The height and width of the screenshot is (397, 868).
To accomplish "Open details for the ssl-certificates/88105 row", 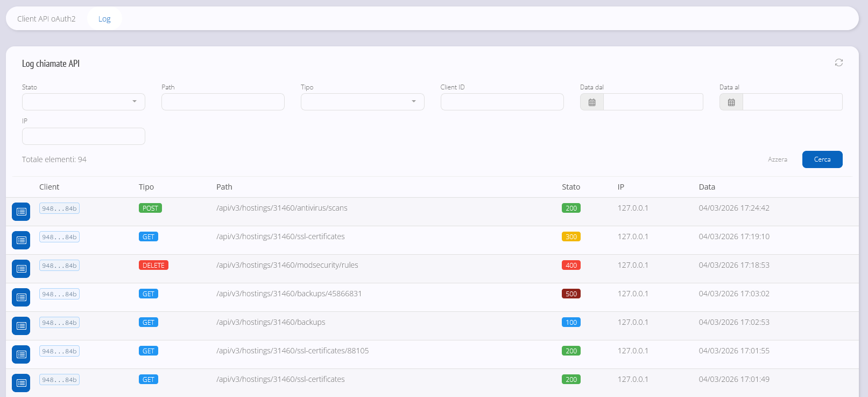I will [21, 354].
